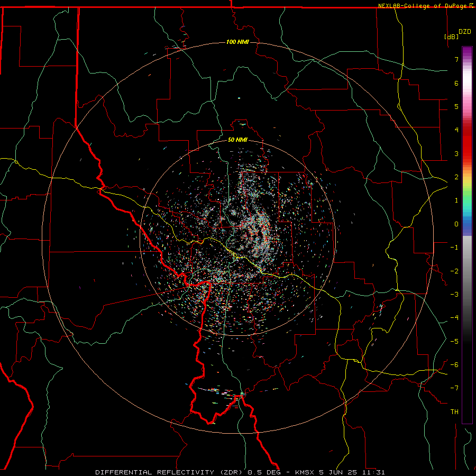The height and width of the screenshot is (476, 476).
Task: Click the 100 NMI range ring label
Action: point(237,42)
